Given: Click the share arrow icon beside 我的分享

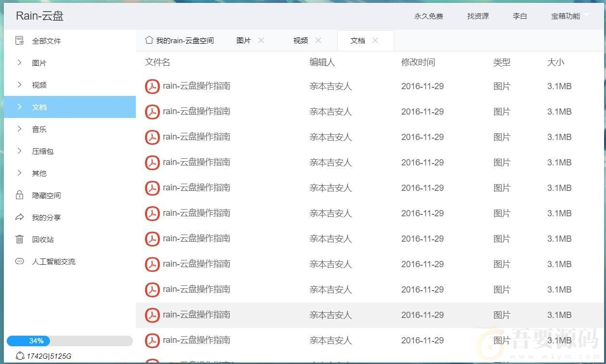Looking at the screenshot, I should 20,217.
